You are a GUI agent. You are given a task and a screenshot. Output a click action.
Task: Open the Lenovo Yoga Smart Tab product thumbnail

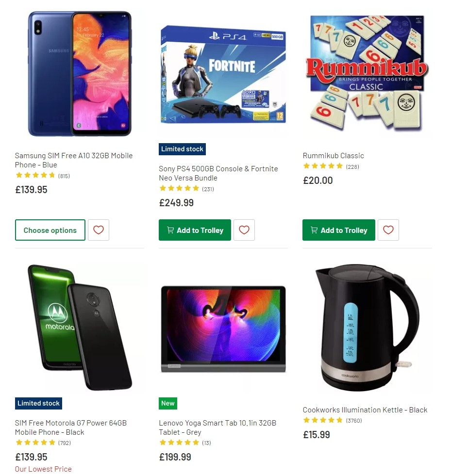point(223,328)
